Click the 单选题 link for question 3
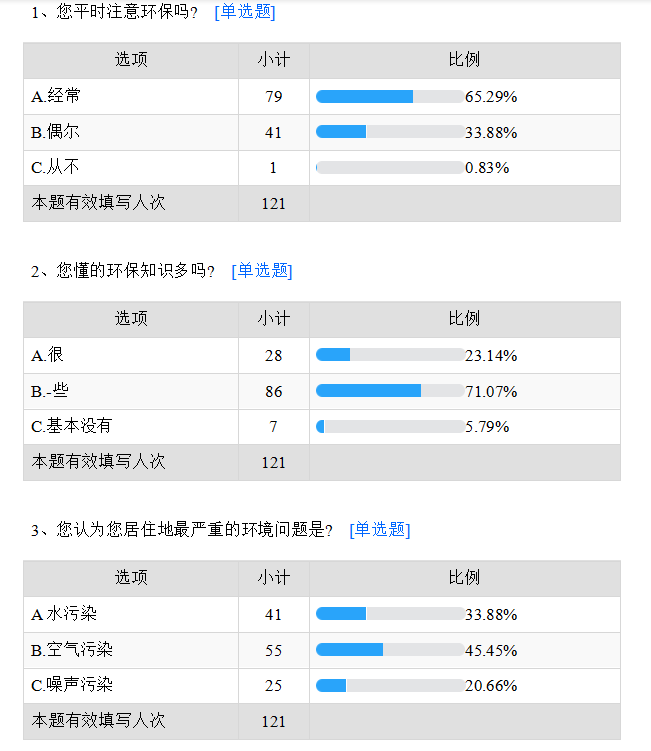 tap(380, 530)
